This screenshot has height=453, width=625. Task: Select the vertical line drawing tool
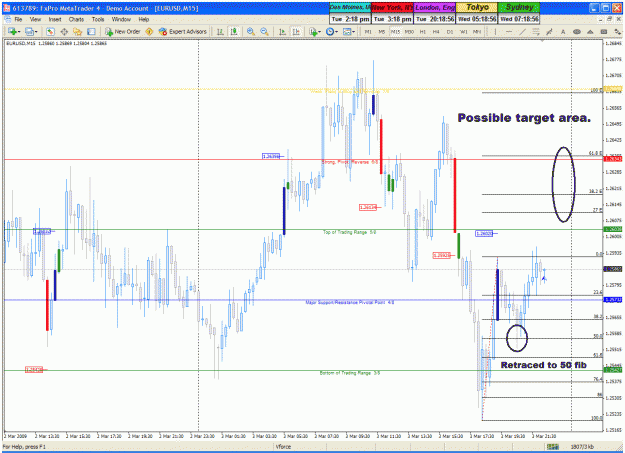pyautogui.click(x=495, y=32)
